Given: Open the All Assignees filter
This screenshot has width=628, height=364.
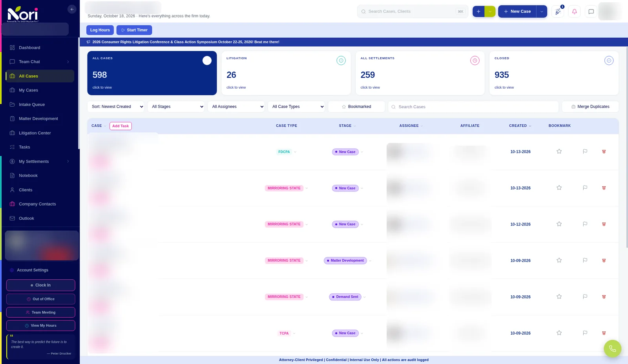Looking at the screenshot, I should 236,107.
